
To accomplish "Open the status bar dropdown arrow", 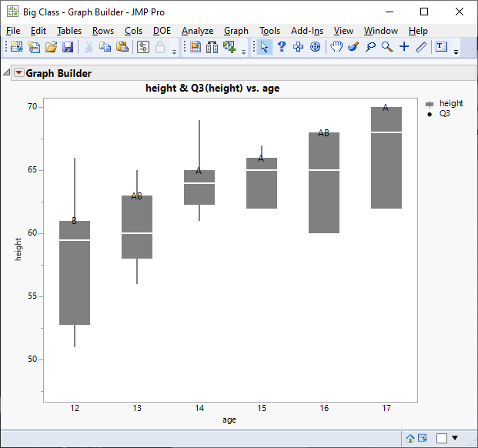I will (455, 438).
